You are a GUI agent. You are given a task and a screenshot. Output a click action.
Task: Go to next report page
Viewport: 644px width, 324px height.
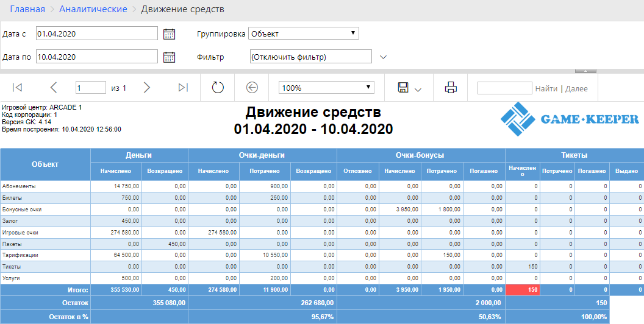[146, 87]
